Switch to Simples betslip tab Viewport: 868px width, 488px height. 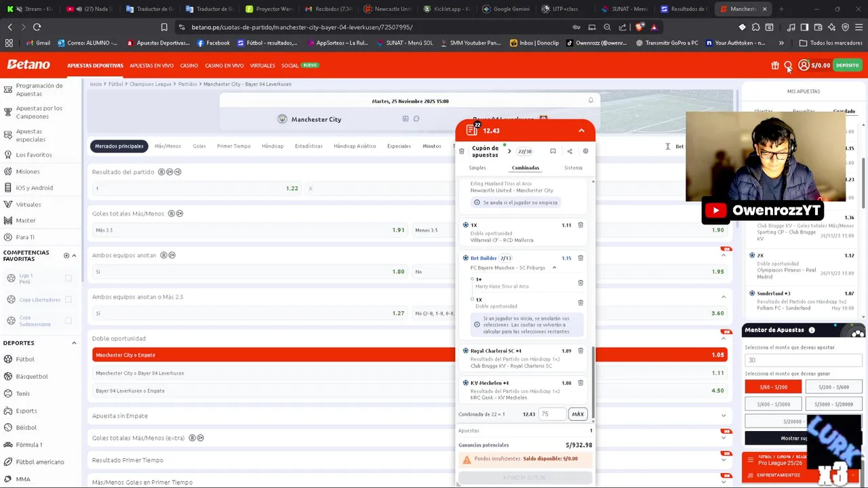tap(477, 168)
